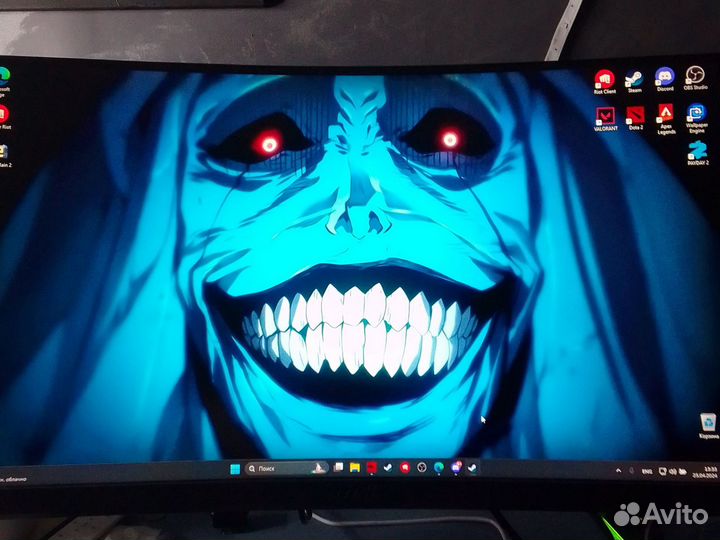Open the Recycle Bin (Корзина) on desktop
The height and width of the screenshot is (540, 720).
pos(708,426)
